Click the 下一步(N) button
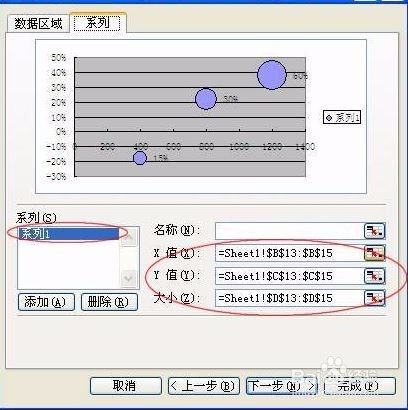Image resolution: width=408 pixels, height=410 pixels. tap(282, 386)
